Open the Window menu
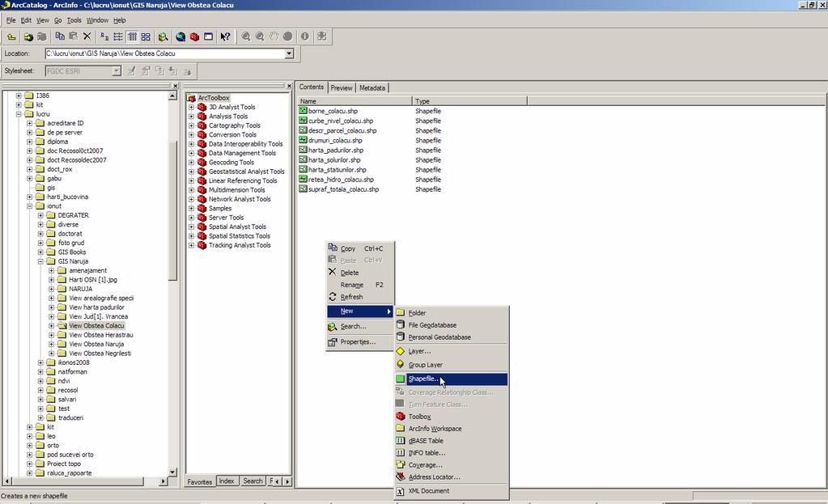Image resolution: width=828 pixels, height=504 pixels. pos(97,20)
